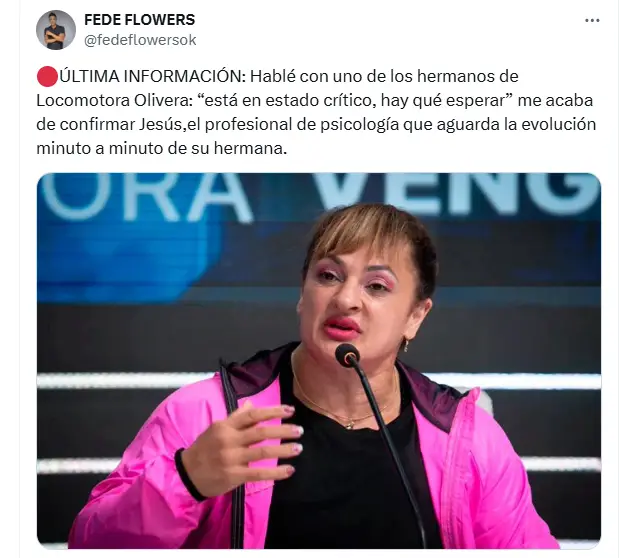The image size is (619, 558).
Task: Click the microphone head in the photo
Action: click(347, 355)
